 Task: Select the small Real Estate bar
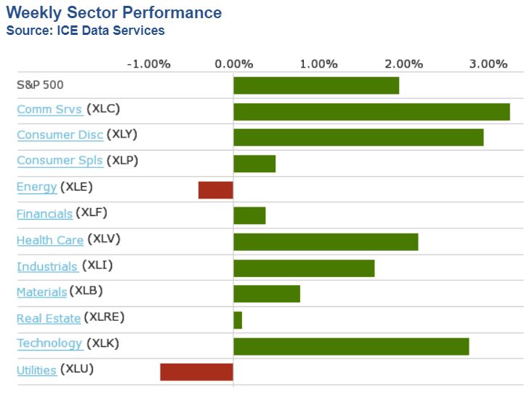[x=238, y=320]
